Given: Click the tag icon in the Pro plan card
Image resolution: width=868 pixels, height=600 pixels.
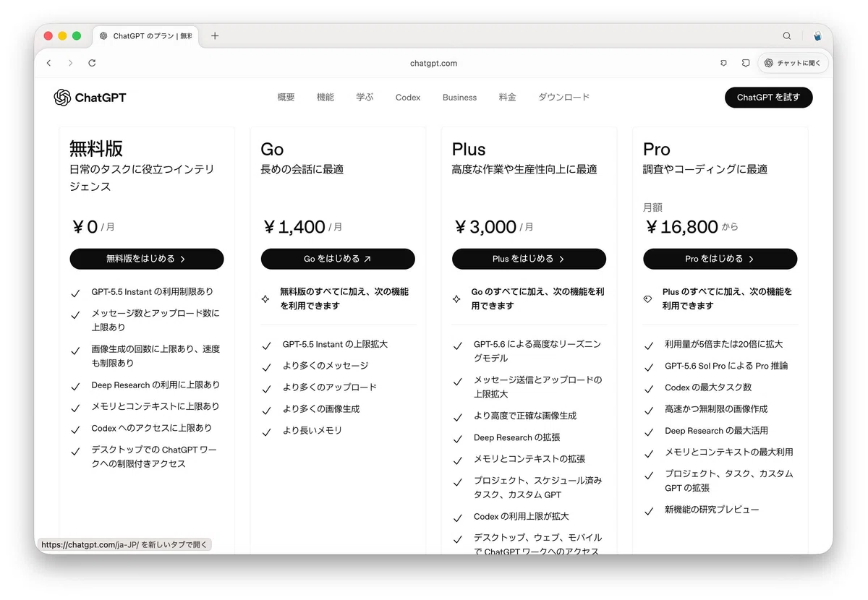Looking at the screenshot, I should point(647,299).
